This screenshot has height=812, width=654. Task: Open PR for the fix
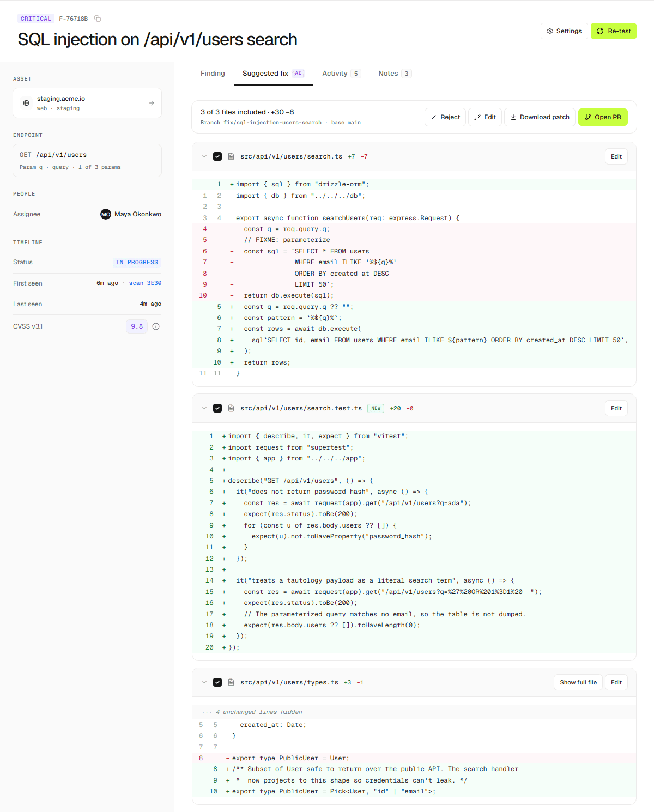[x=603, y=117]
